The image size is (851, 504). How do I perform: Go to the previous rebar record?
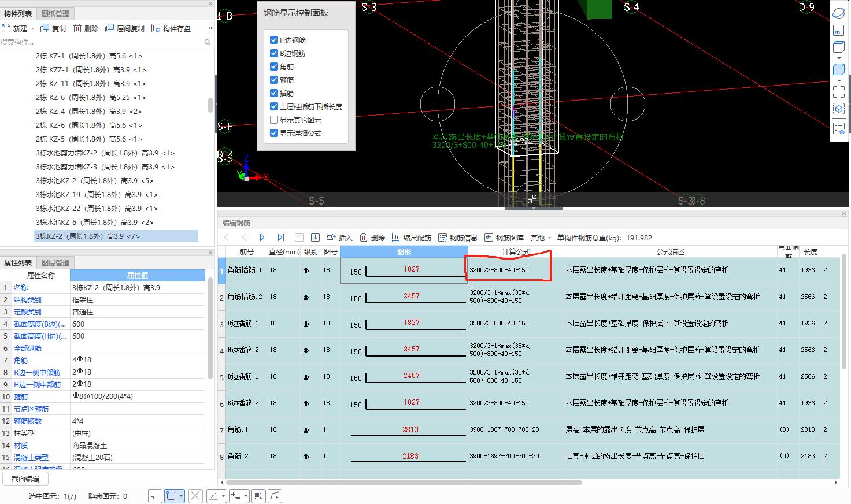[x=244, y=238]
